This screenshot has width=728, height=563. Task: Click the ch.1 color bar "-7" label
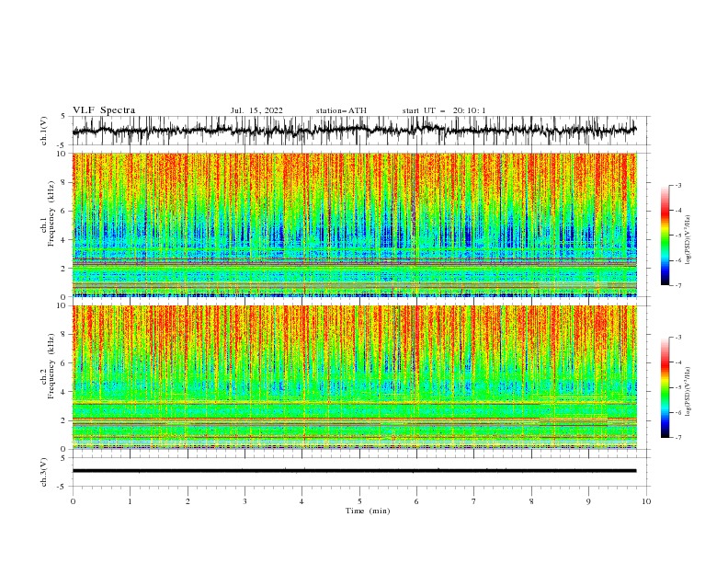coord(677,285)
